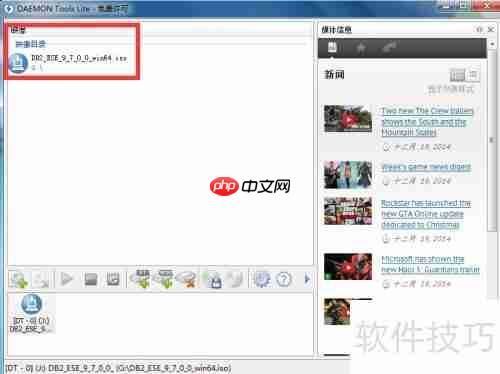The image size is (500, 374).
Task: Open the GTA Online update thumbnail
Action: 348,211
